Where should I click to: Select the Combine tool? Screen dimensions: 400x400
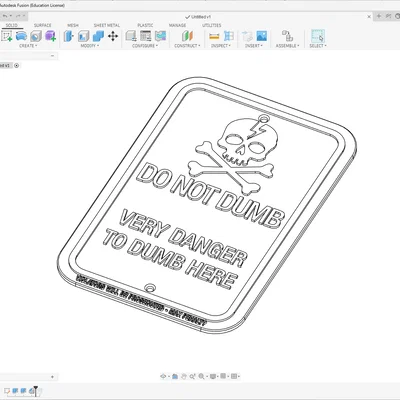[98, 36]
